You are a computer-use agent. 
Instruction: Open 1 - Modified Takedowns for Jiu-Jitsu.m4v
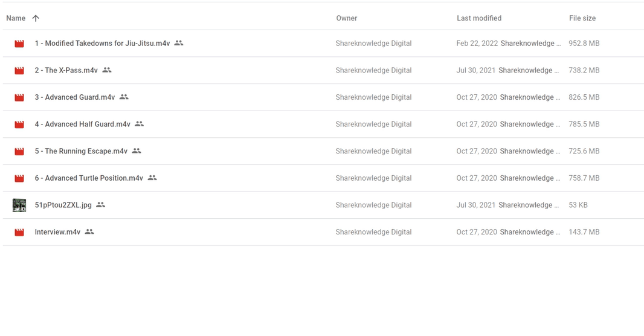point(102,44)
